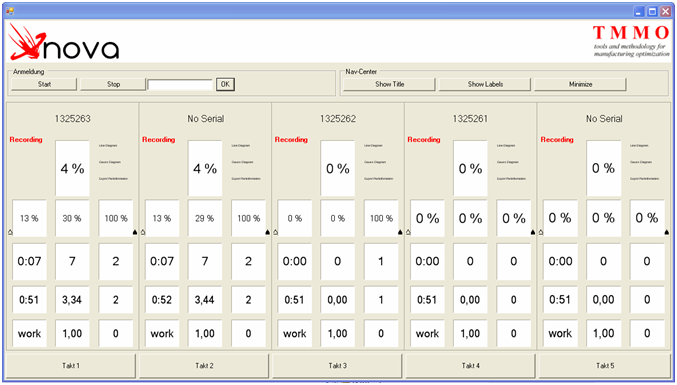Select the Takt 1 tab

(x=70, y=366)
